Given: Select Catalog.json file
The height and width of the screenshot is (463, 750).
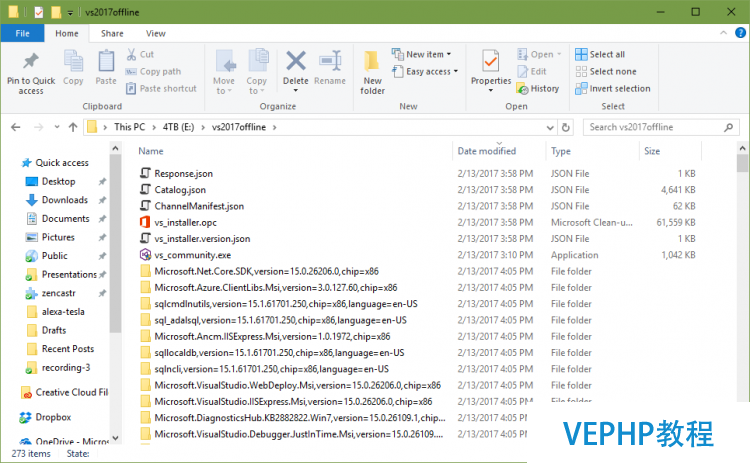Looking at the screenshot, I should tap(180, 190).
